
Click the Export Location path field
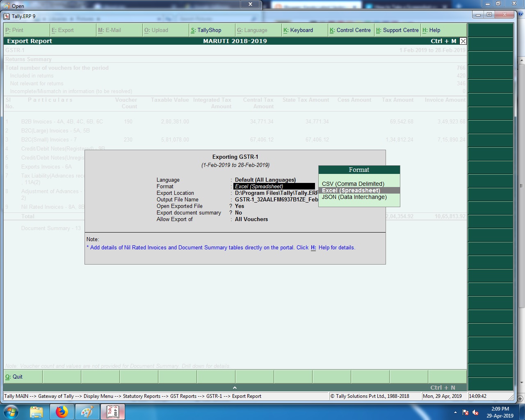click(x=276, y=193)
